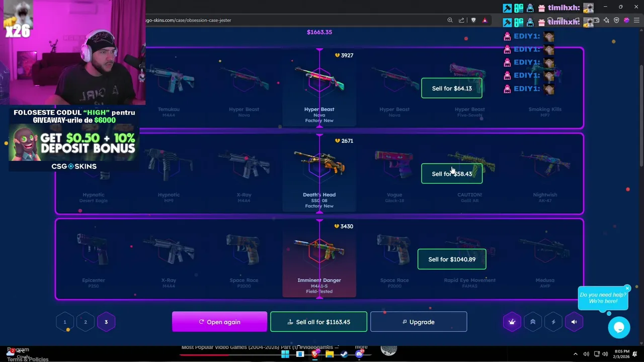Open the live support chat bubble

click(619, 327)
